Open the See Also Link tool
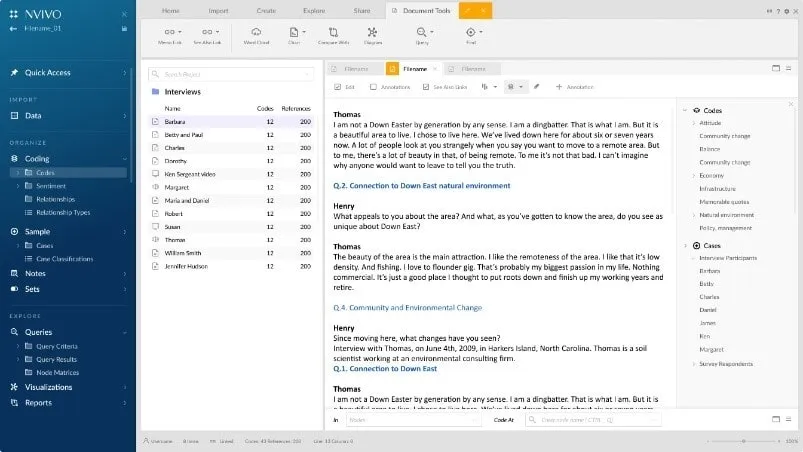The height and width of the screenshot is (452, 803). pyautogui.click(x=207, y=36)
